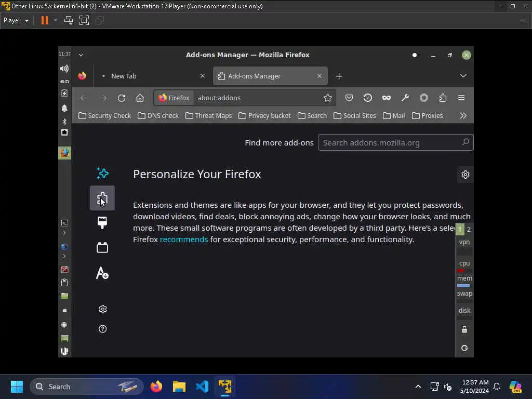Reload the current page
The height and width of the screenshot is (399, 532).
[x=122, y=98]
